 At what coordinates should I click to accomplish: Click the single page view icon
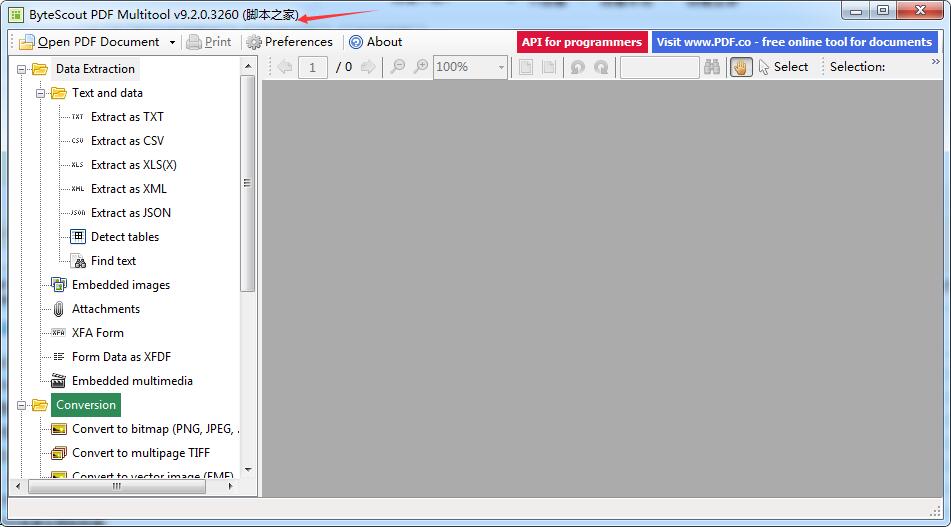tap(526, 67)
